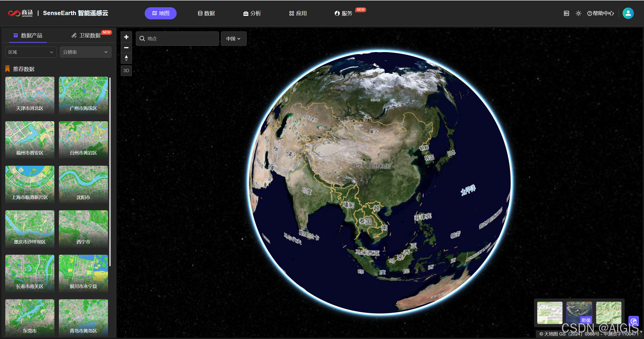Zoom in with the plus button

tap(126, 37)
